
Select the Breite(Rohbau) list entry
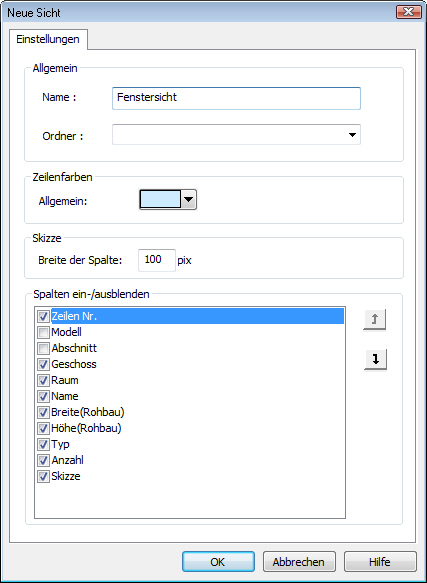coord(88,412)
